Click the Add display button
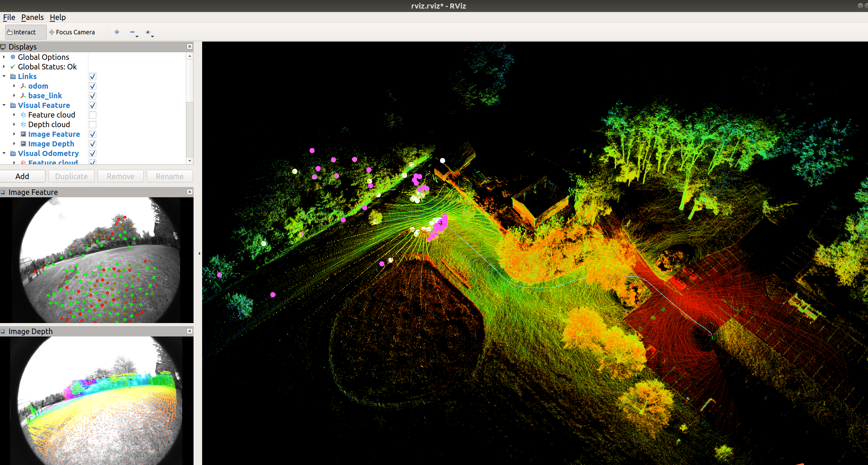This screenshot has height=465, width=868. [22, 176]
